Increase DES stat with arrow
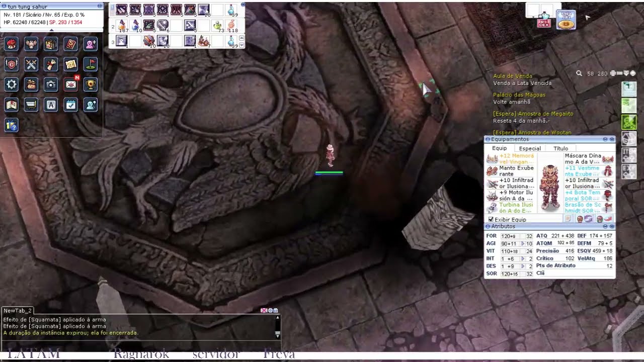The image size is (644, 362). [x=523, y=266]
